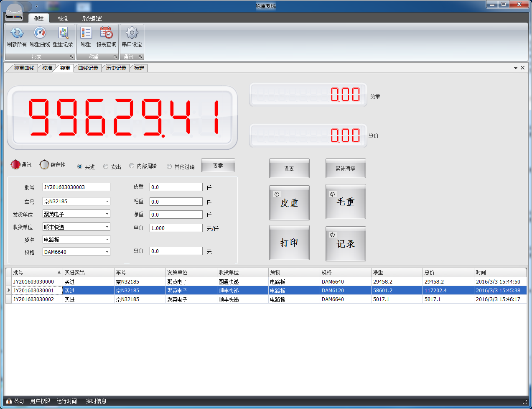Expand the 称重 group launcher icon
Screen dimensions: 532x409
click(115, 57)
